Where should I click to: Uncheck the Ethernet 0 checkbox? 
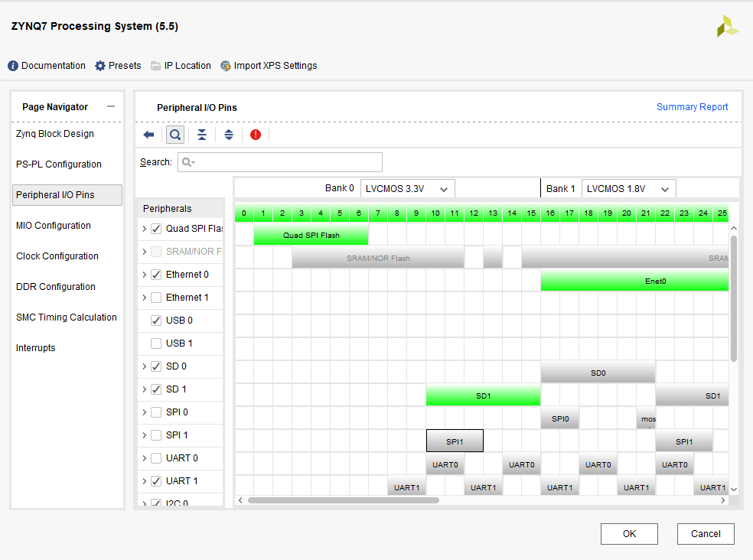(156, 275)
